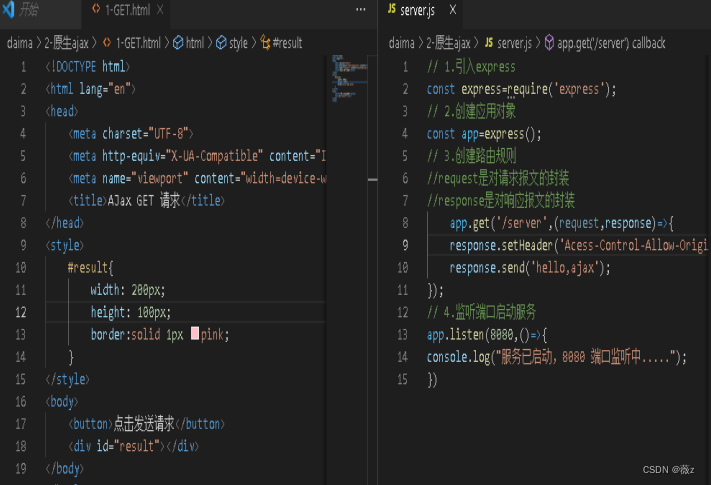Open server.js breadcrumb item
Image resolution: width=711 pixels, height=485 pixels.
click(514, 43)
